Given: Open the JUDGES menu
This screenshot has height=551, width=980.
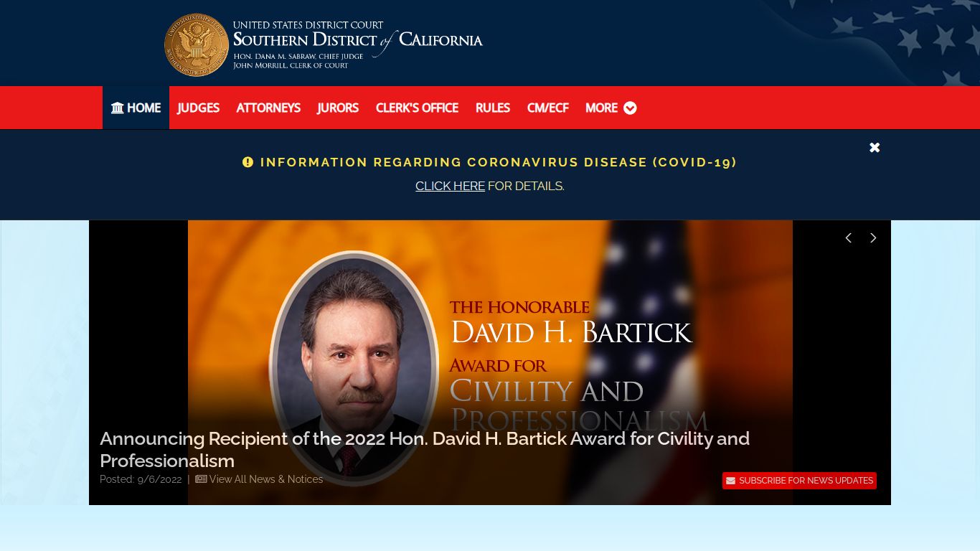Looking at the screenshot, I should click(x=198, y=108).
